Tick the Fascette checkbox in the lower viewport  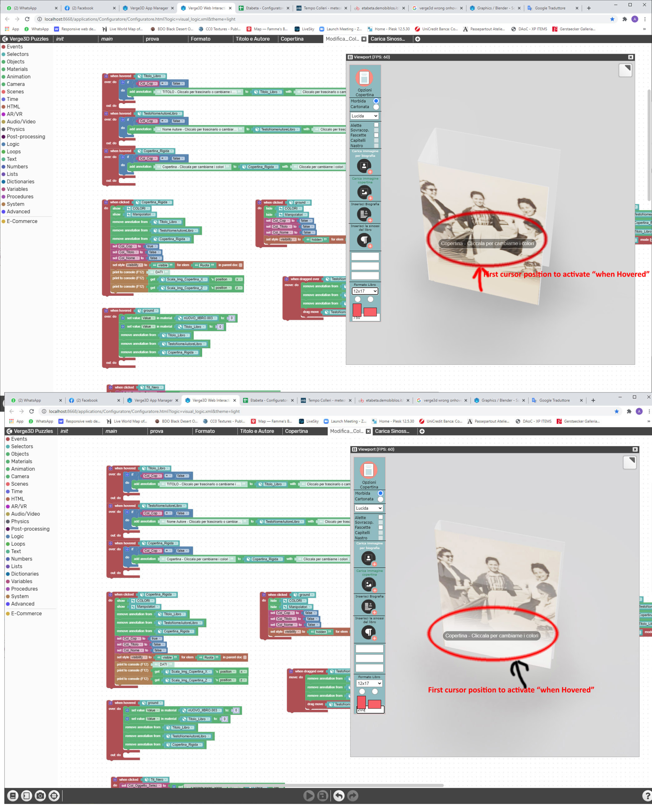[380, 527]
